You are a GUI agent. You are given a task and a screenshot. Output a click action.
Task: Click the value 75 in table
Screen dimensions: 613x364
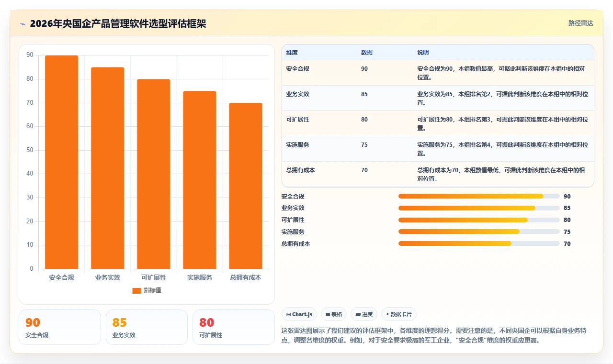pyautogui.click(x=364, y=145)
